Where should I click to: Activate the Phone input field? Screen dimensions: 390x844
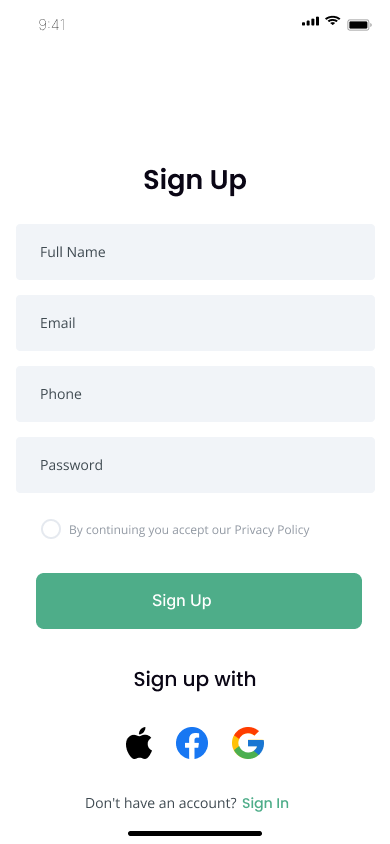pyautogui.click(x=195, y=394)
